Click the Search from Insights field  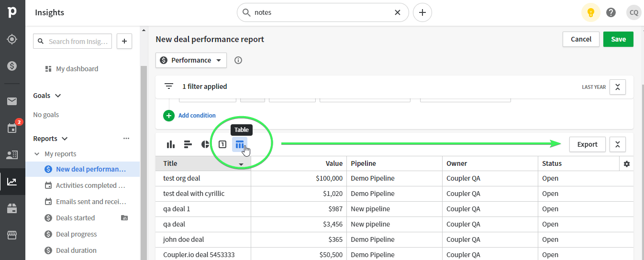click(x=73, y=41)
